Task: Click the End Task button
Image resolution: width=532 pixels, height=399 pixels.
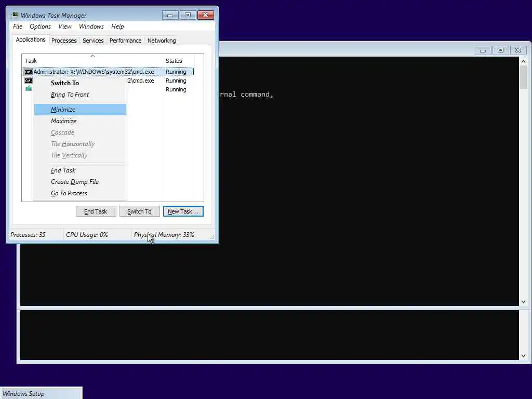Action: point(96,211)
